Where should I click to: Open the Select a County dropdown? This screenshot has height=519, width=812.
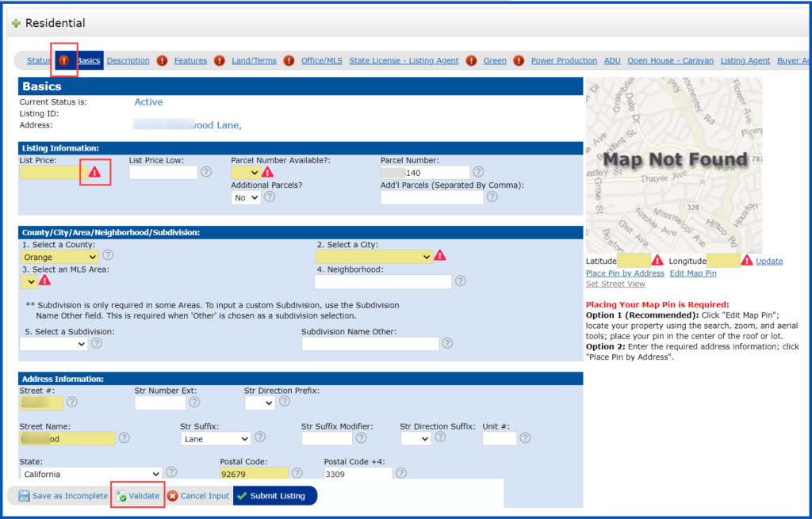tap(59, 256)
